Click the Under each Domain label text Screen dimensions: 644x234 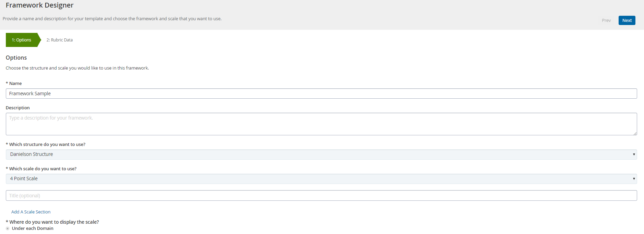click(33, 229)
